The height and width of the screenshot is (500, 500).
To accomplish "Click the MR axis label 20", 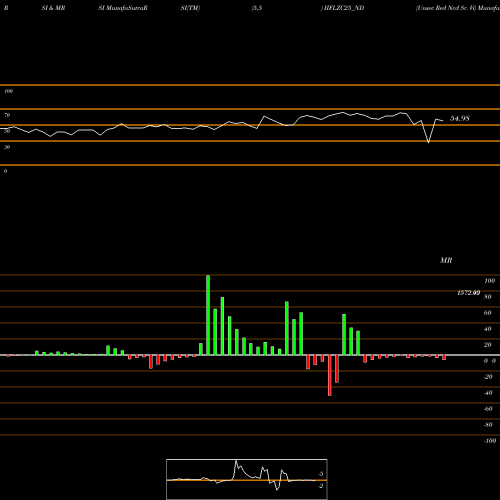I will pos(488,345).
